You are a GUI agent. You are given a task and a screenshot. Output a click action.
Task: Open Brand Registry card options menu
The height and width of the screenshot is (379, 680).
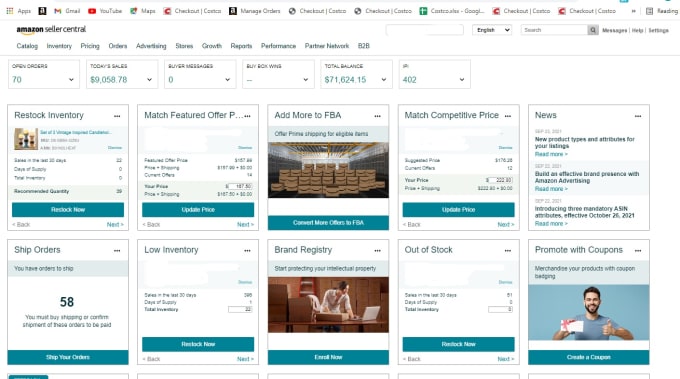tap(377, 251)
